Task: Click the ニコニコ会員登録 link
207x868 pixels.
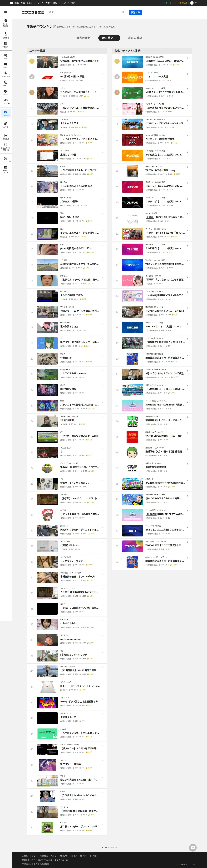Action: (x=179, y=3)
